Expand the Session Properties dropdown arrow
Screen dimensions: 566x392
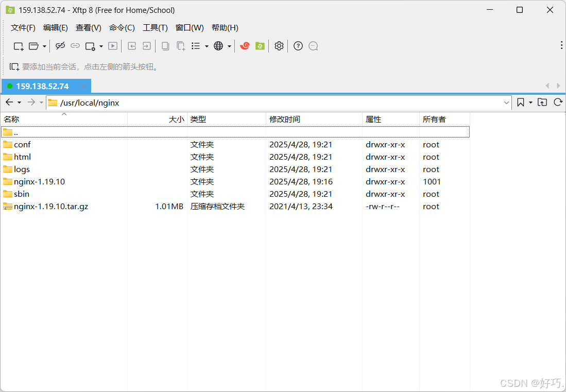pyautogui.click(x=101, y=46)
